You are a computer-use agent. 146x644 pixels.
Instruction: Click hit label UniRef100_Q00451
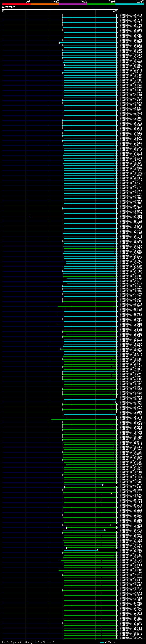[131, 533]
